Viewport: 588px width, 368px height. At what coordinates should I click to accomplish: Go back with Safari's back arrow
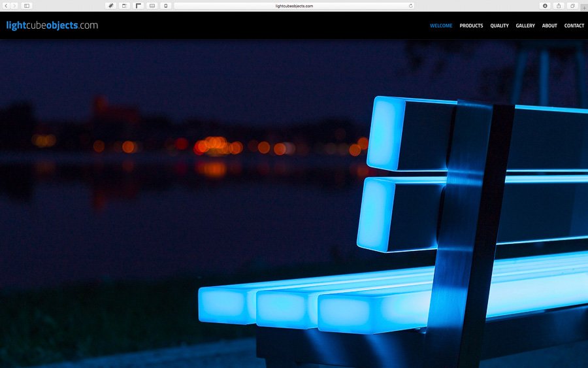pyautogui.click(x=6, y=6)
